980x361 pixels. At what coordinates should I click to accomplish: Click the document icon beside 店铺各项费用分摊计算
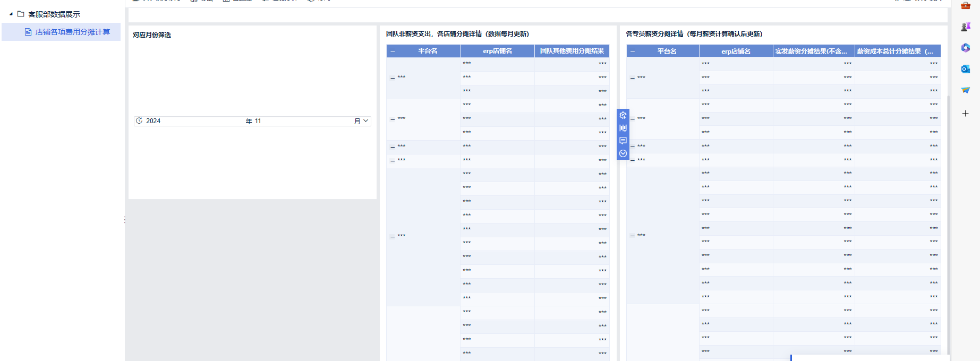pyautogui.click(x=28, y=32)
